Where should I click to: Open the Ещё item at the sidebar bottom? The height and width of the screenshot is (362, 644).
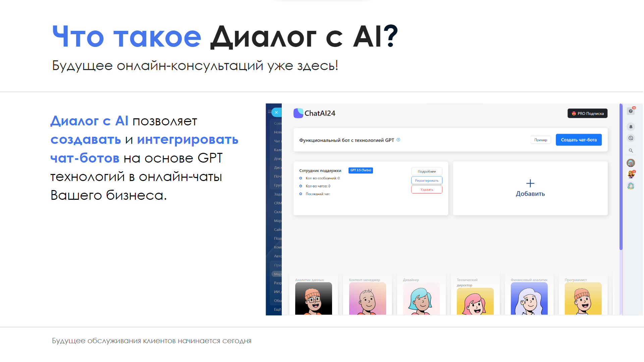(x=277, y=309)
